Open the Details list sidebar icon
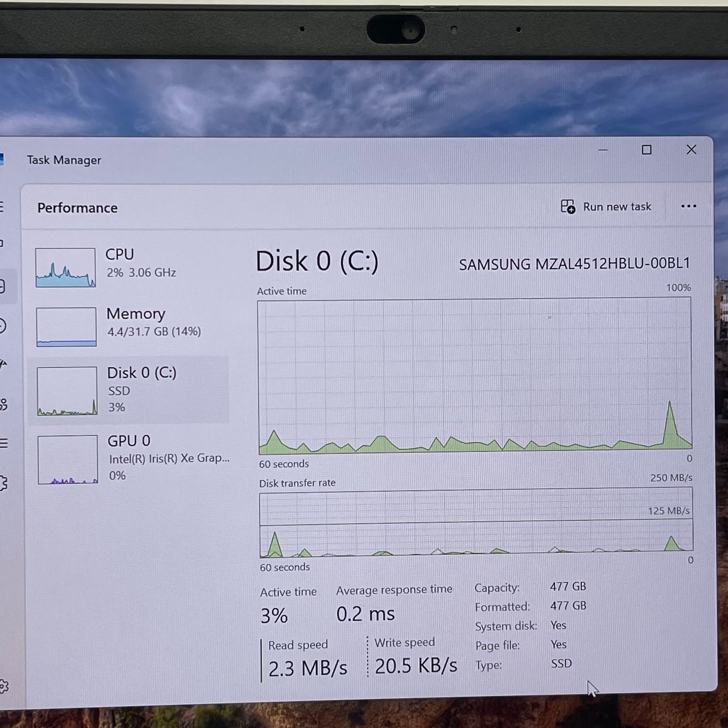728x728 pixels. (4, 443)
